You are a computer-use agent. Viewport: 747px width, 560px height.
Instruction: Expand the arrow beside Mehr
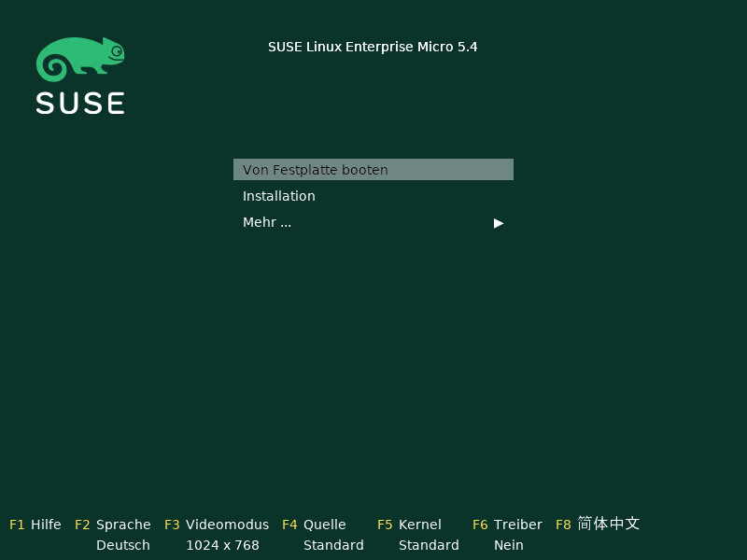(499, 222)
